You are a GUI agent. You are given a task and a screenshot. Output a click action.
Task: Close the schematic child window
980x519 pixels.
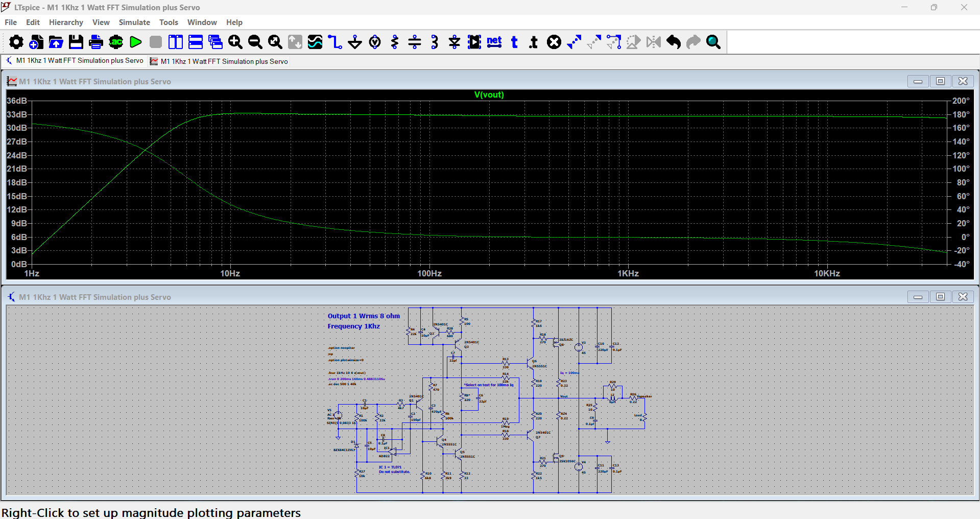click(x=963, y=297)
